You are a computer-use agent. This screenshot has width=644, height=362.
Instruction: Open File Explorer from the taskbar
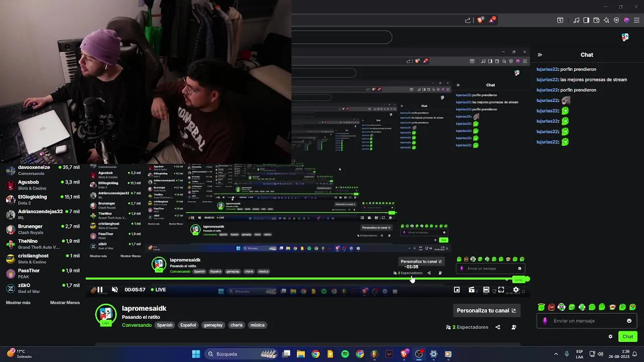301,354
